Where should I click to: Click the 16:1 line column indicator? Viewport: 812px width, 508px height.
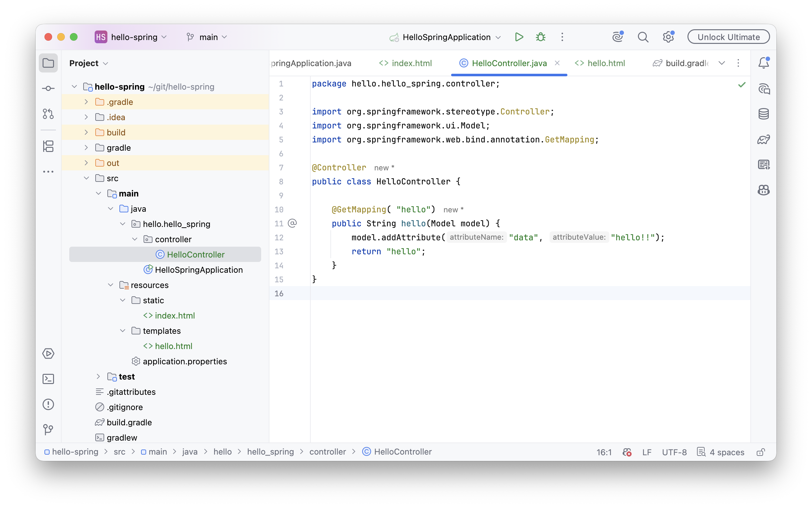(604, 452)
